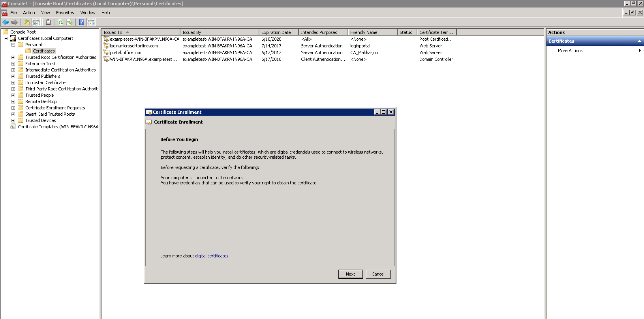Viewport: 644px width, 319px height.
Task: Open the File menu
Action: [13, 13]
